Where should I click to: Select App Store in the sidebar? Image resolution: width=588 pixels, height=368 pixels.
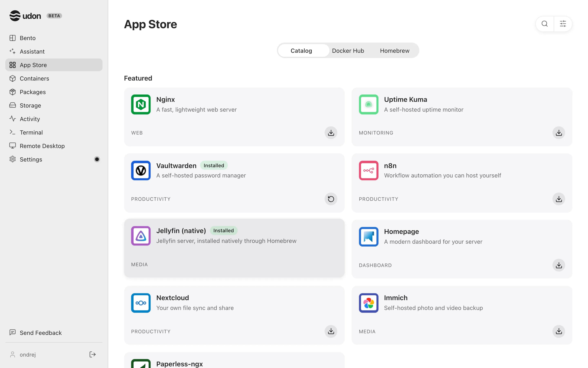coord(54,65)
